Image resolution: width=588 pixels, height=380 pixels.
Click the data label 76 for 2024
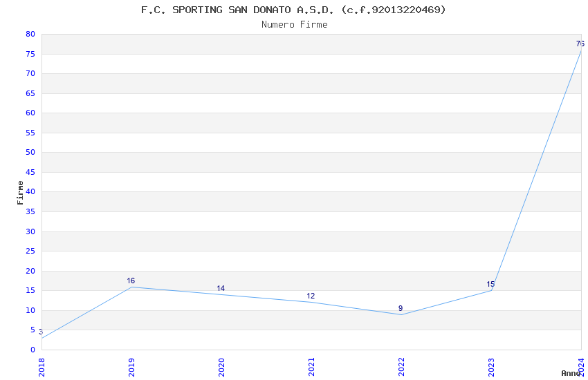click(580, 44)
